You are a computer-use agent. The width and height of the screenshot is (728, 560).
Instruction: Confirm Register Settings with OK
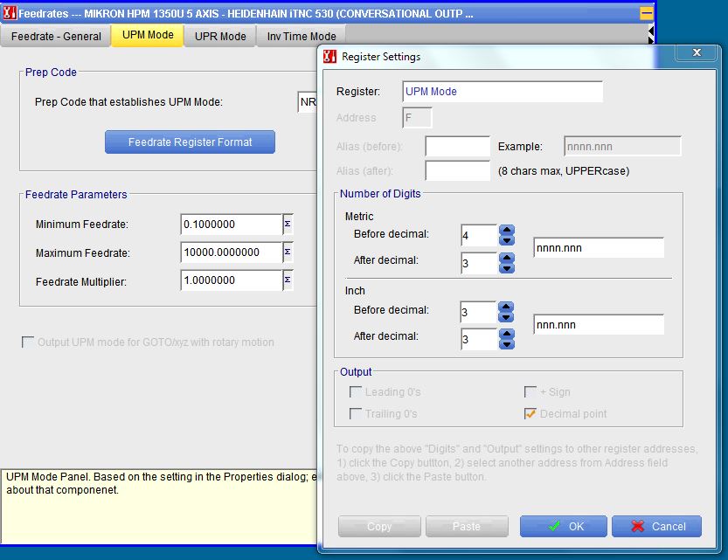click(563, 527)
